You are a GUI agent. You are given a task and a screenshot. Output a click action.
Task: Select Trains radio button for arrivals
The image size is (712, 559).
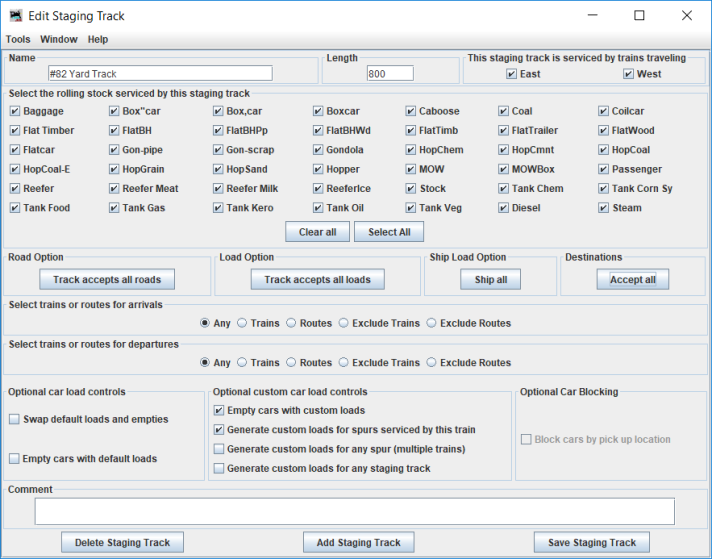click(243, 323)
